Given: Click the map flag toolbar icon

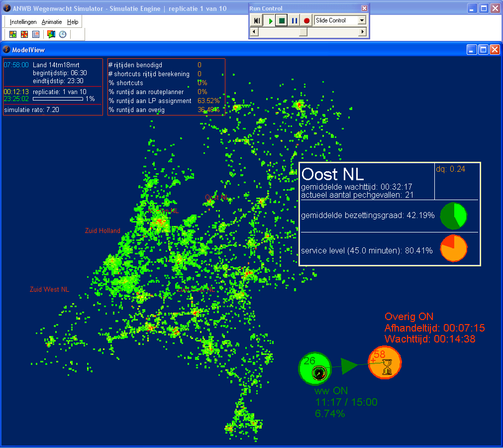Looking at the screenshot, I should (51, 34).
